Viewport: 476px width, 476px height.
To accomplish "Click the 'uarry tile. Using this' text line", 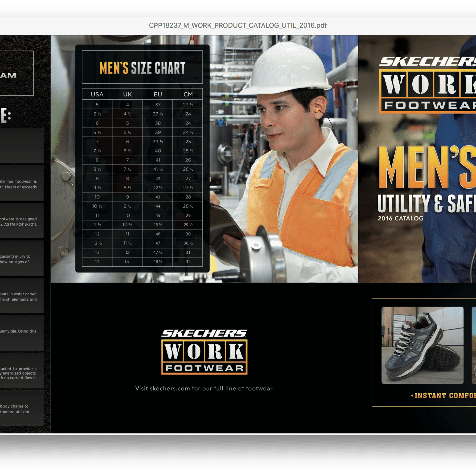I will 18,331.
